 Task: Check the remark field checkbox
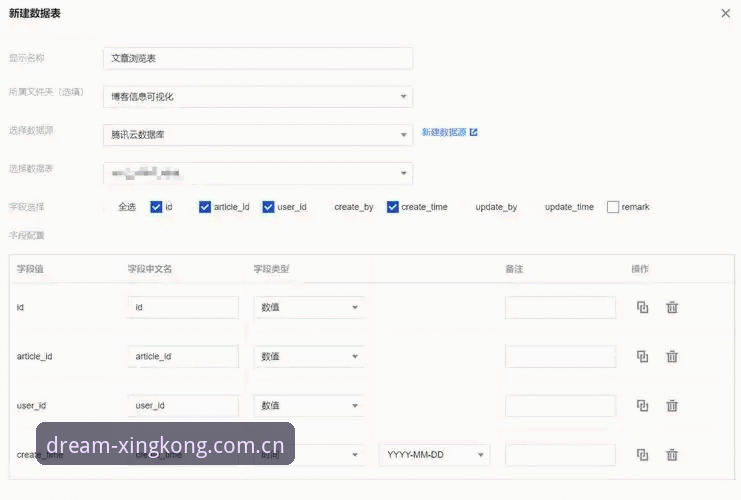(613, 207)
